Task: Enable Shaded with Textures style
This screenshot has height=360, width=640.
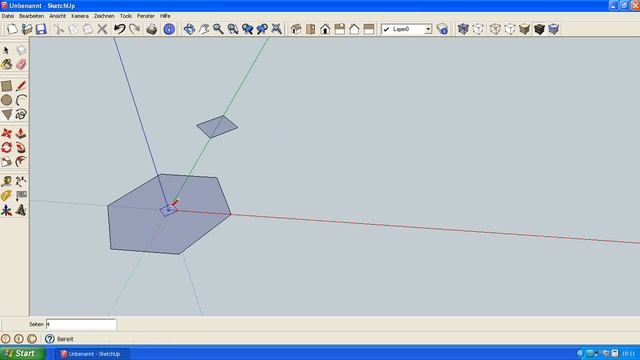Action: [x=539, y=29]
